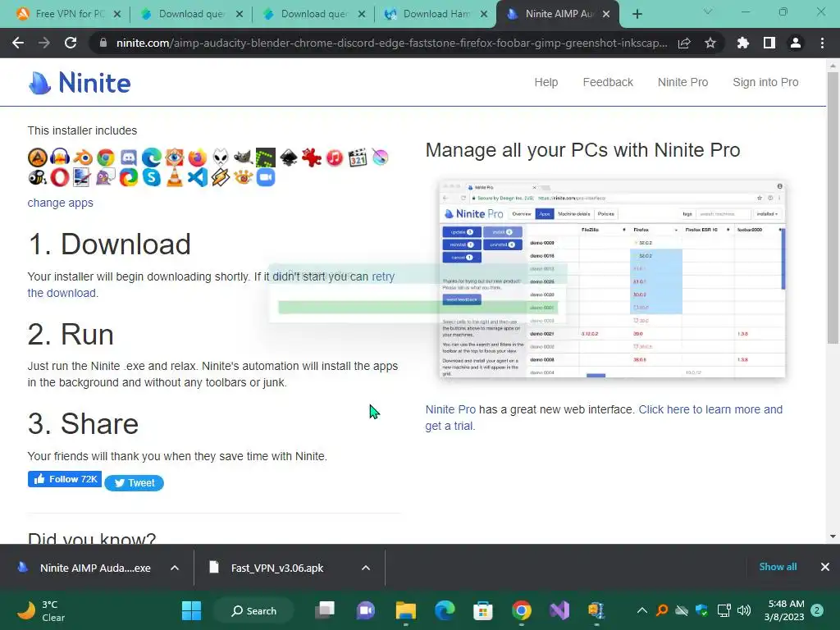Click the Pidgin app icon
The width and height of the screenshot is (840, 630).
[x=106, y=177]
